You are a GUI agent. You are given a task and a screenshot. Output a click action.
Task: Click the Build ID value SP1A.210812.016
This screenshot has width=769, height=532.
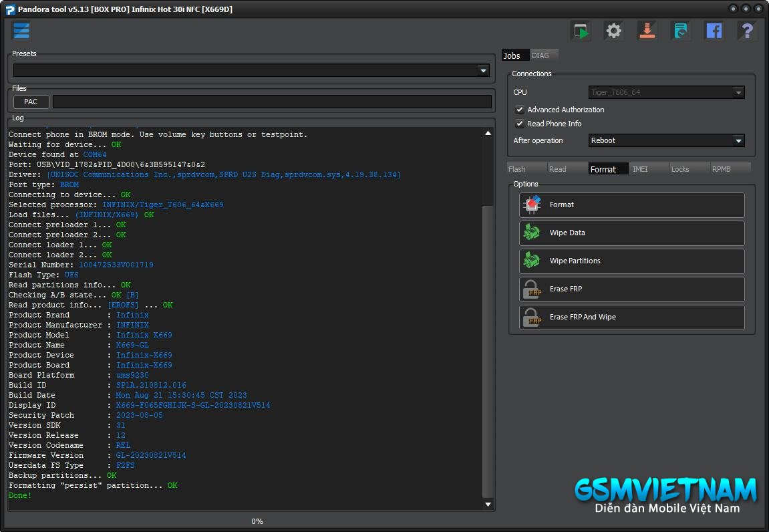[x=151, y=385]
